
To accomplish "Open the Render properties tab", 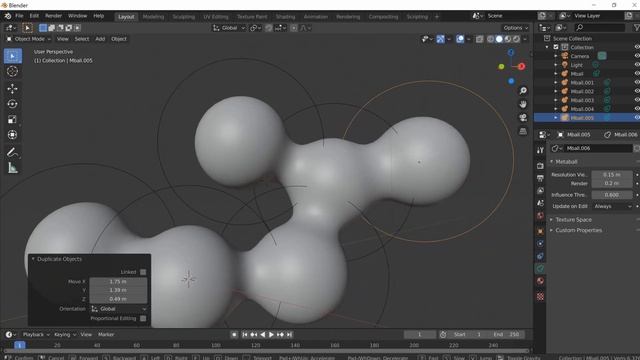I will [x=540, y=166].
